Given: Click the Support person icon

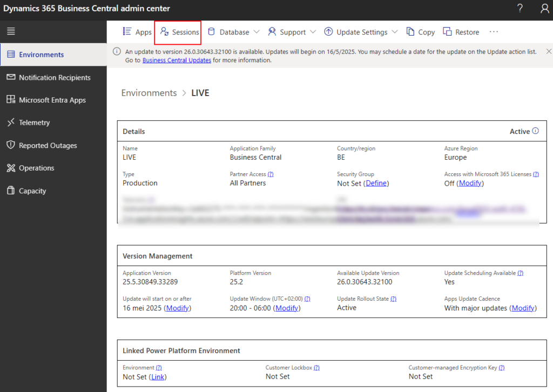Looking at the screenshot, I should [272, 32].
